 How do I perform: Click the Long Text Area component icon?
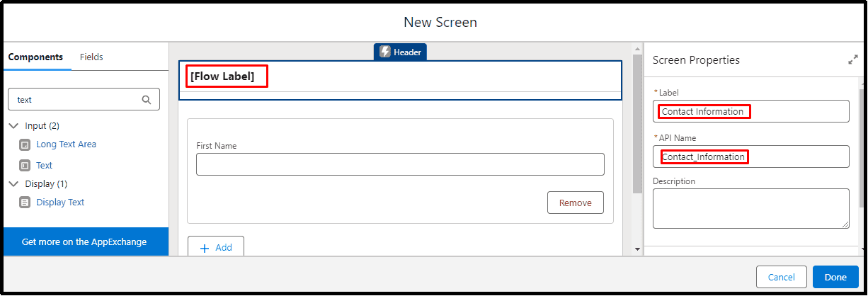pos(25,144)
